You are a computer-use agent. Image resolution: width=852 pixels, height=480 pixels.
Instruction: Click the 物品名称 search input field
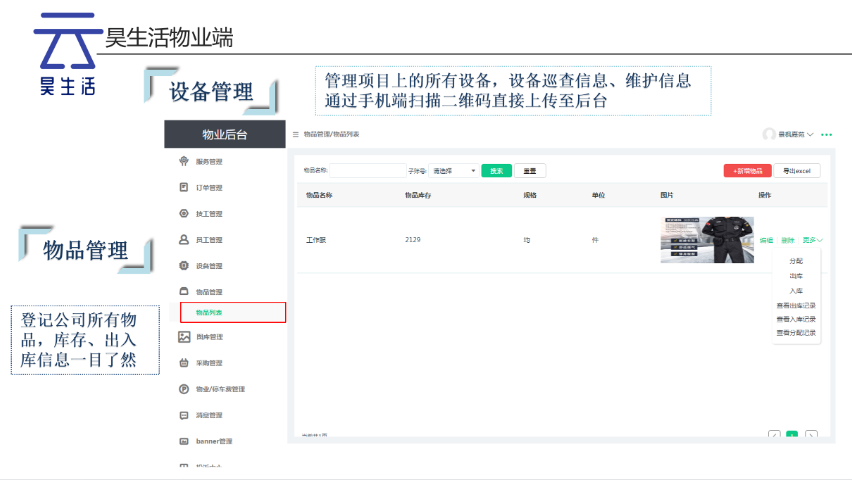click(x=368, y=171)
